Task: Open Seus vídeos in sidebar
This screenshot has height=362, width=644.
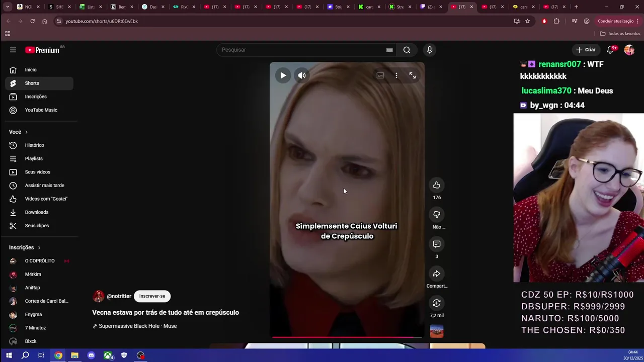Action: pyautogui.click(x=39, y=172)
